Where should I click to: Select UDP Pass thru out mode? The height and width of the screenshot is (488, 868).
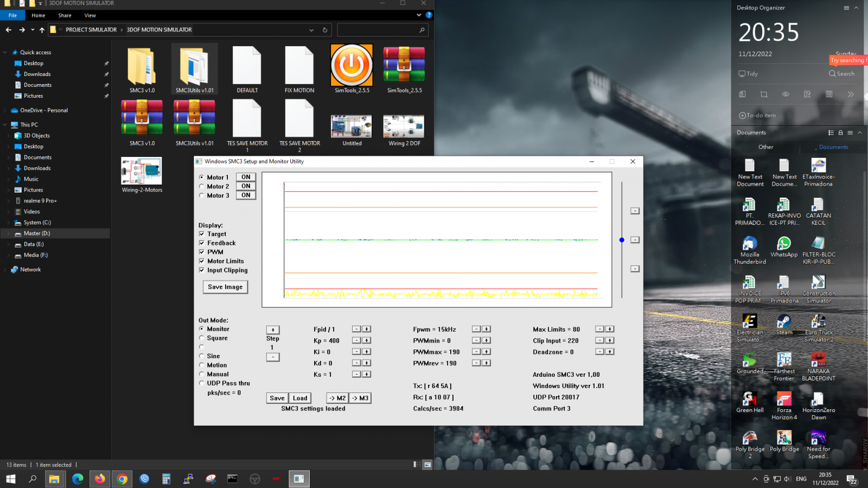201,383
